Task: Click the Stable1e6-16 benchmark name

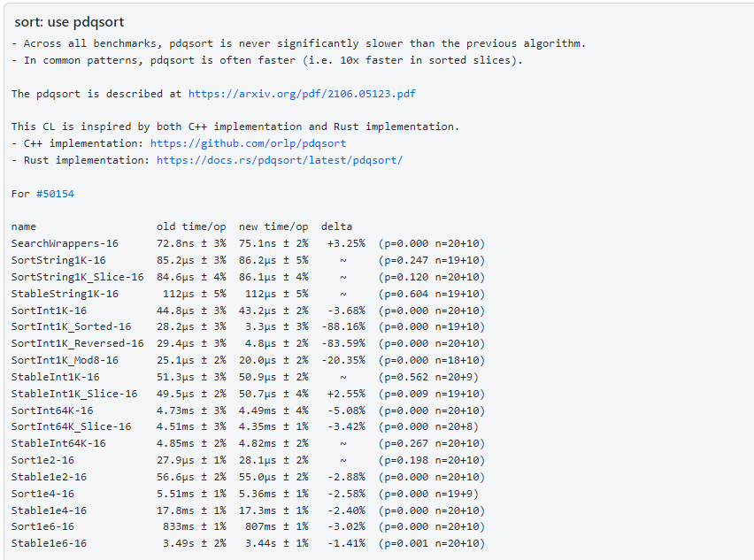Action: [x=49, y=543]
